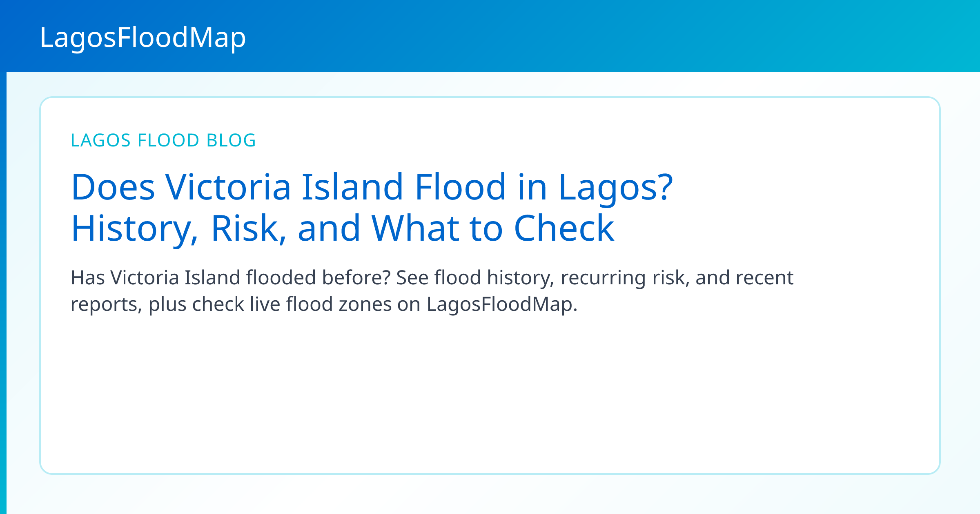Click the word 'Island' in the headline
The width and height of the screenshot is (980, 514).
point(353,186)
